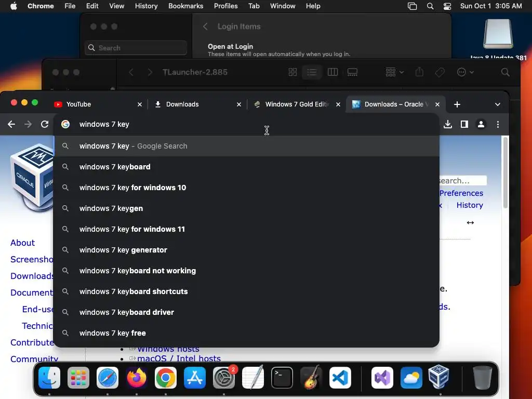The image size is (532, 399).
Task: Switch to the YouTube tab
Action: tap(98, 104)
